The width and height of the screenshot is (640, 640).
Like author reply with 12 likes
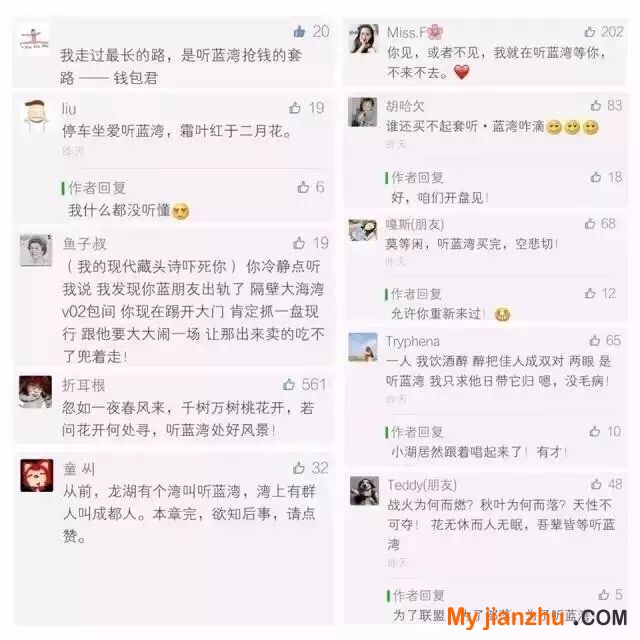[x=590, y=293]
